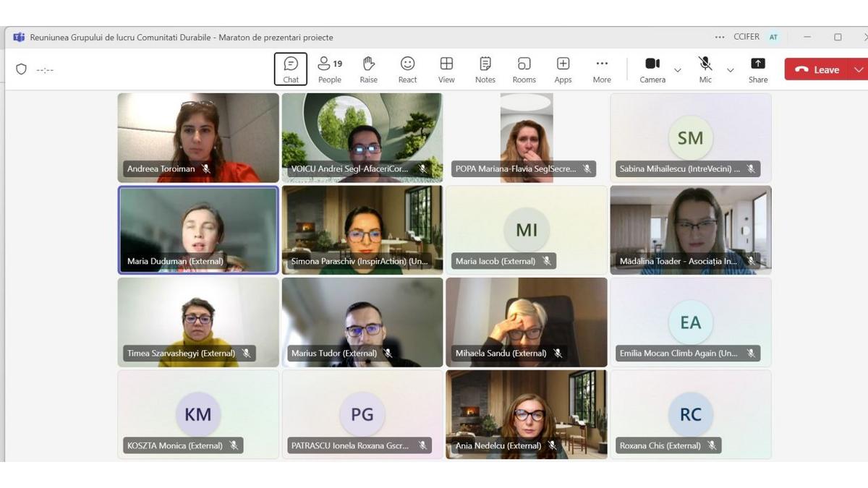Show the People participants list

click(330, 69)
